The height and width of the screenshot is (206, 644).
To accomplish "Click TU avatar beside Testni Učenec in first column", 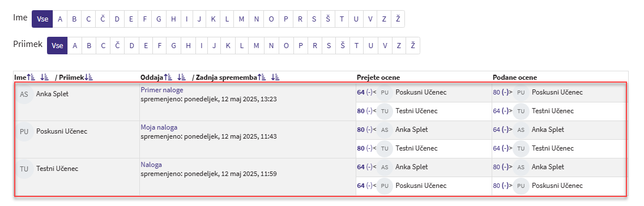I will click(x=24, y=169).
